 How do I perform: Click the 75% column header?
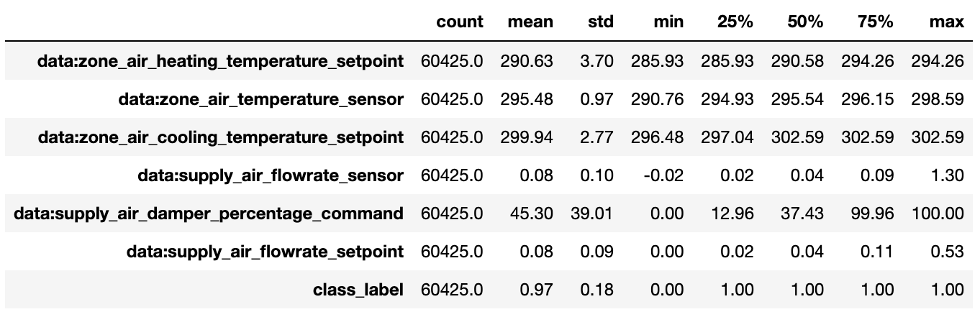875,22
